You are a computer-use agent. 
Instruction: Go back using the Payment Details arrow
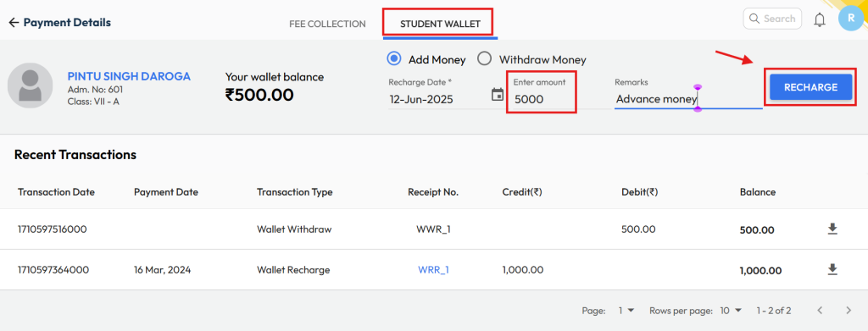(14, 23)
